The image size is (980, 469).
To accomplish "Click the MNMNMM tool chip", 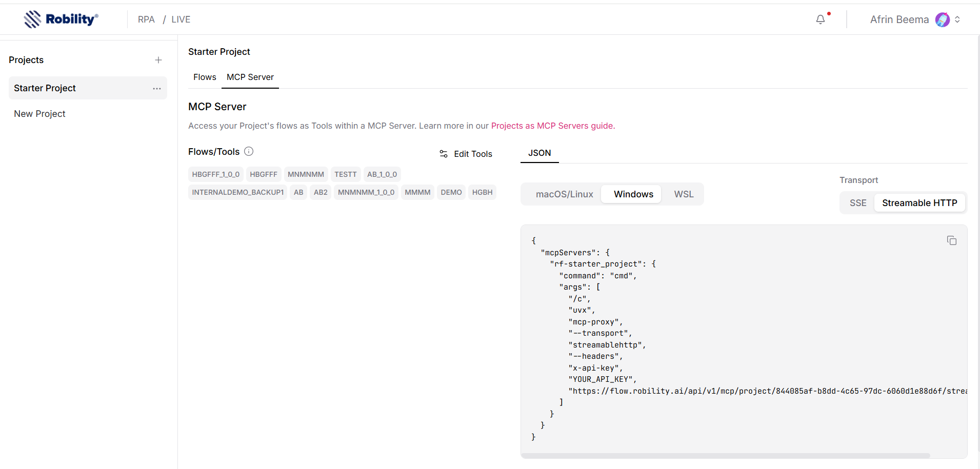I will [306, 174].
